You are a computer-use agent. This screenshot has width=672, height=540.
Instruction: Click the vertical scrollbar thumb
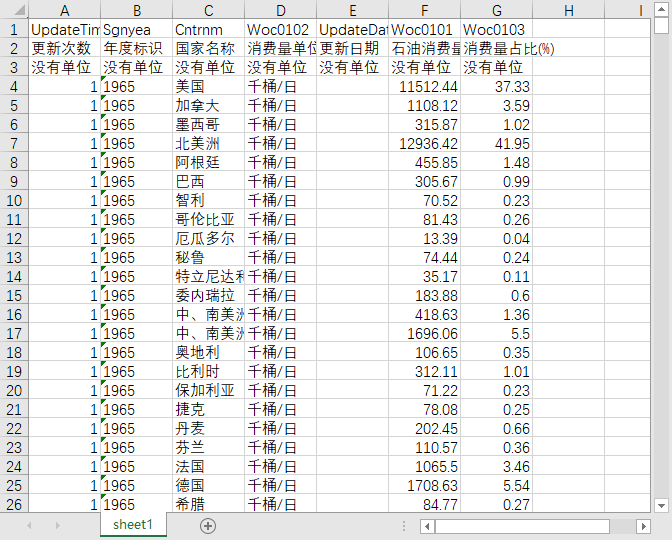(661, 25)
